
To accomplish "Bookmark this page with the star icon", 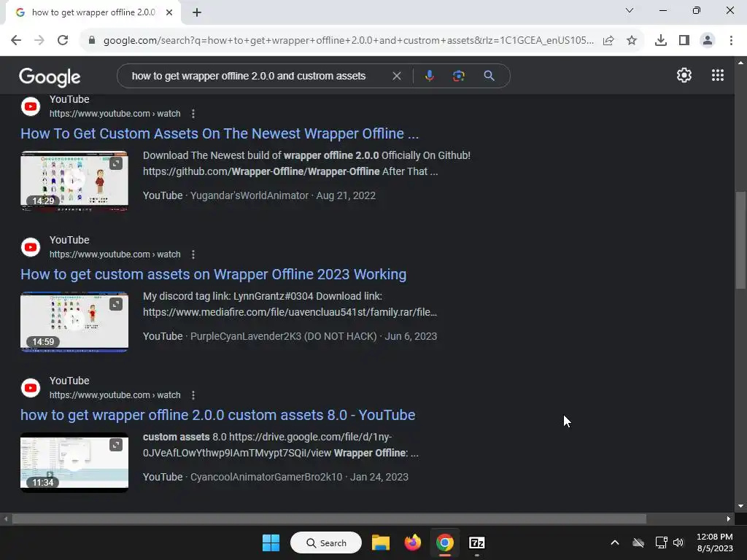I will pyautogui.click(x=632, y=41).
